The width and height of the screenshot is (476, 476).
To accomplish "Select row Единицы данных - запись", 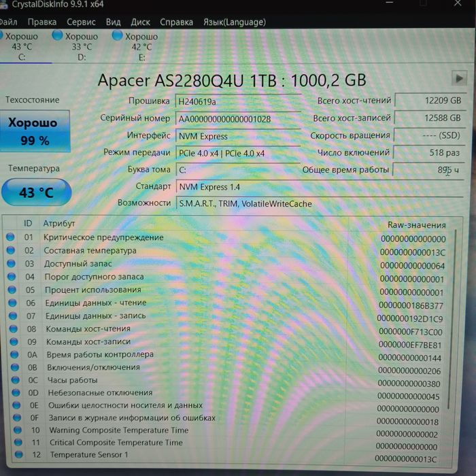I will point(227,317).
